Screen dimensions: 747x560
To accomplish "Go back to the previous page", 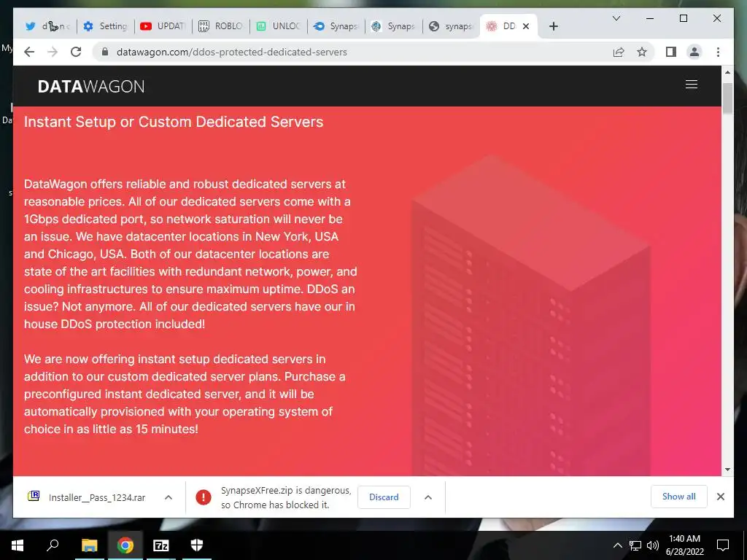I will 29,52.
